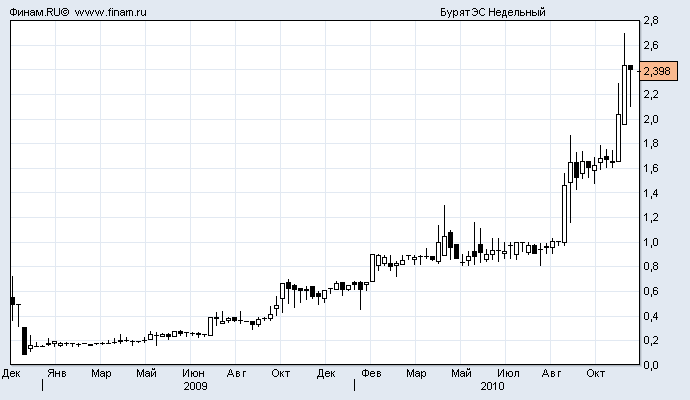Screen dimensions: 690x400
Task: Click the large black candle at chart start
Action: [x=24, y=340]
